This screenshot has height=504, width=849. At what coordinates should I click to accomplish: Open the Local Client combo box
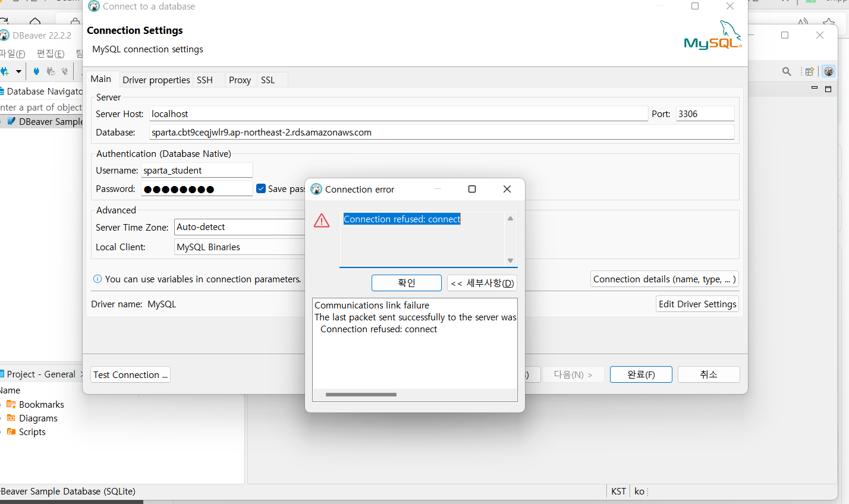(240, 247)
